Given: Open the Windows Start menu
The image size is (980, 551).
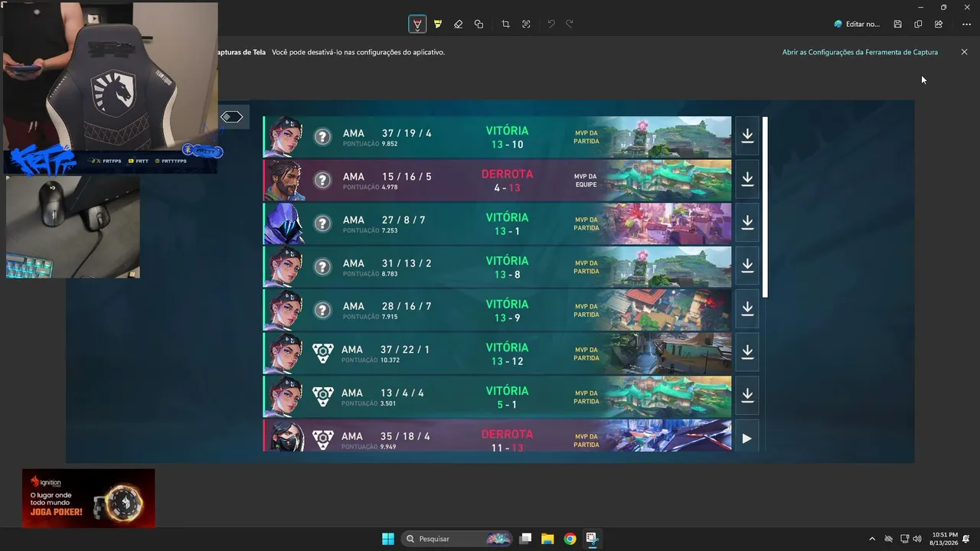Looking at the screenshot, I should (x=388, y=539).
